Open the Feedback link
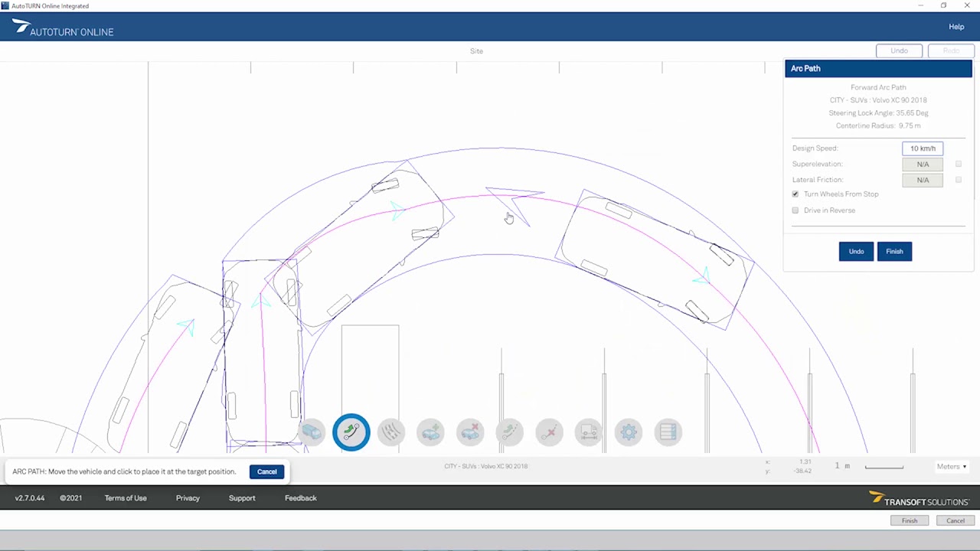 301,498
